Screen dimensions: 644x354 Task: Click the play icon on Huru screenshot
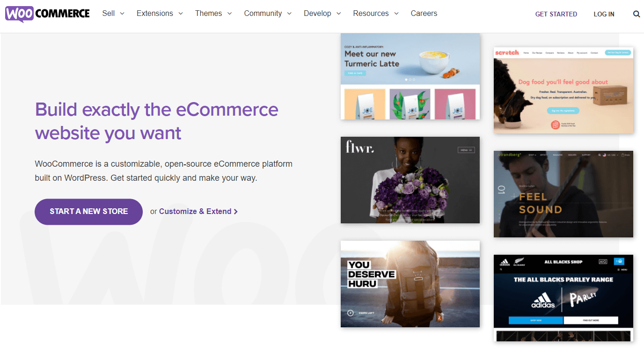tap(350, 313)
